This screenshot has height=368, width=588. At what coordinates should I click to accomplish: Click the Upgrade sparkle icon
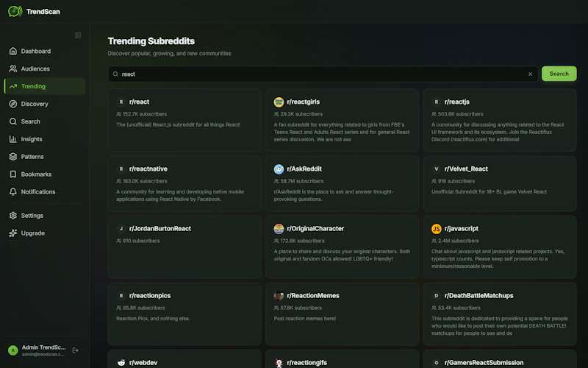click(x=13, y=233)
